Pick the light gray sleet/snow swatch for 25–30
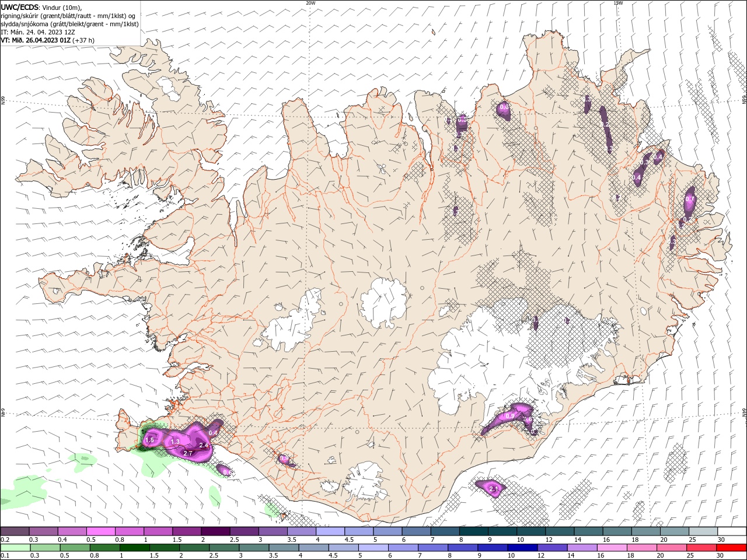 (703, 531)
